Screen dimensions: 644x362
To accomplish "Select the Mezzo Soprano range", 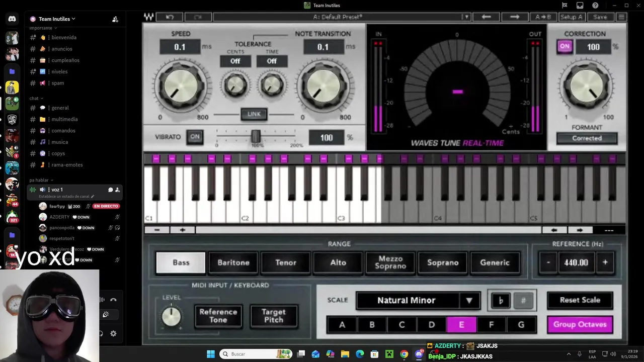I will pos(390,262).
